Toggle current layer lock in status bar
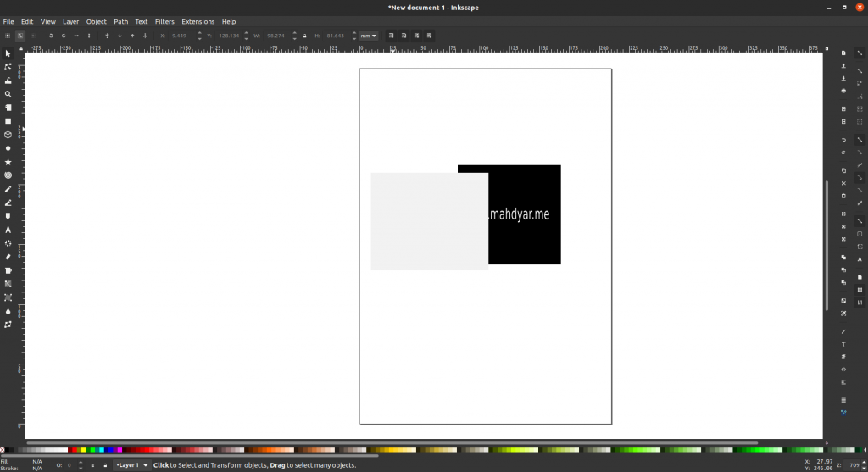 pos(105,465)
